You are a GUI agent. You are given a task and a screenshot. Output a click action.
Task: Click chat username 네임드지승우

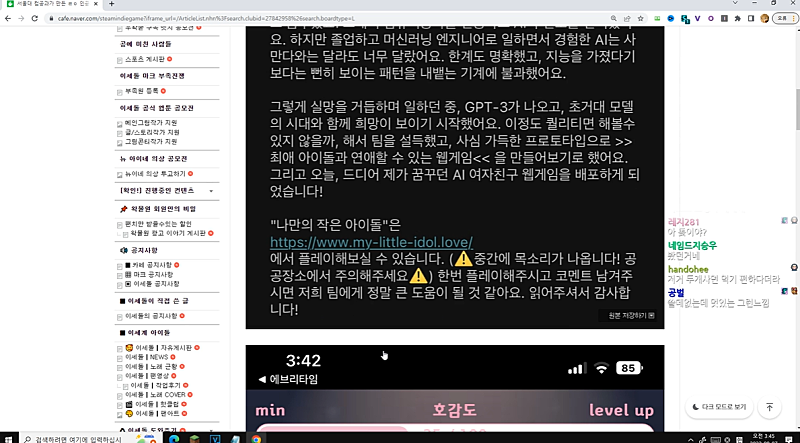pos(692,245)
